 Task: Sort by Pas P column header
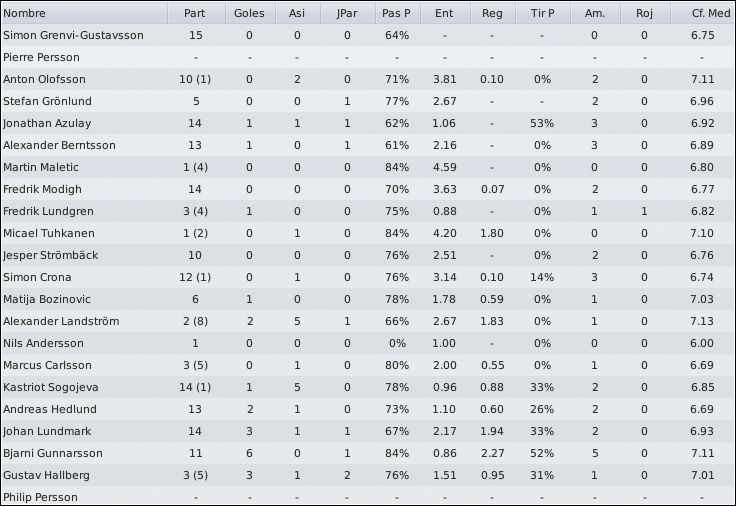[397, 13]
